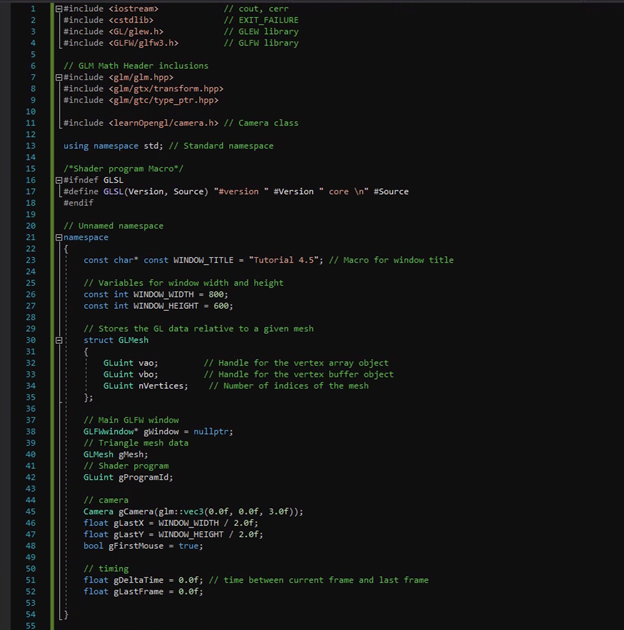
Task: Collapse the unnamed namespace block on line 21
Action: [x=59, y=237]
